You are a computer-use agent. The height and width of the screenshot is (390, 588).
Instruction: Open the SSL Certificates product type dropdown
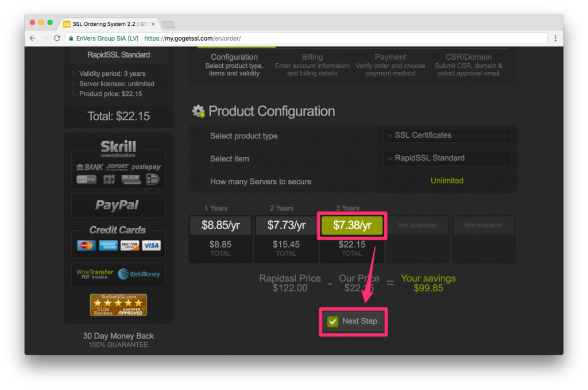point(447,136)
